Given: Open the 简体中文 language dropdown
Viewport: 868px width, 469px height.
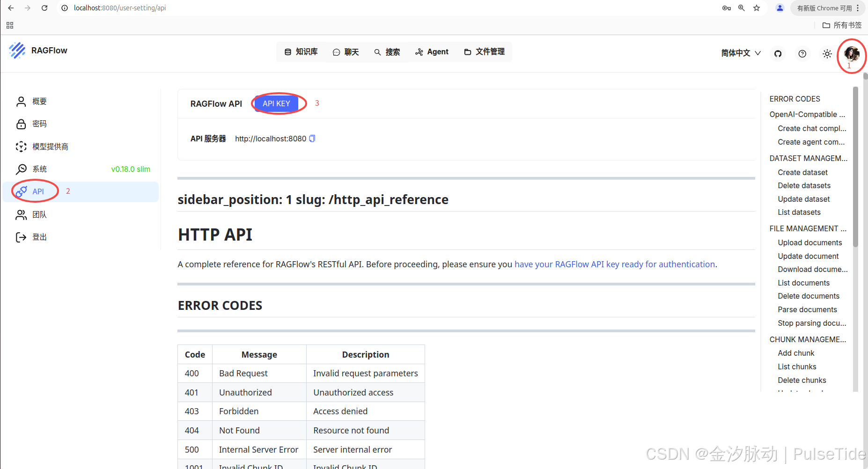Looking at the screenshot, I should 740,53.
